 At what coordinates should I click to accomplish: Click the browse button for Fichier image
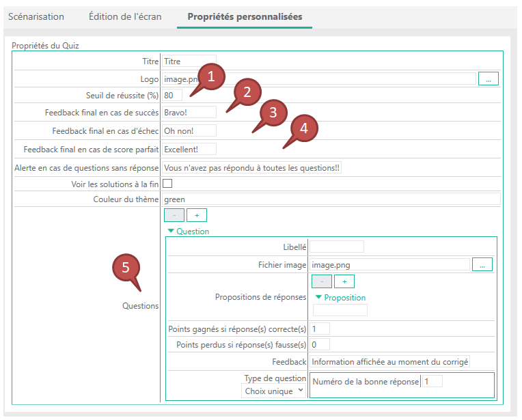482,264
